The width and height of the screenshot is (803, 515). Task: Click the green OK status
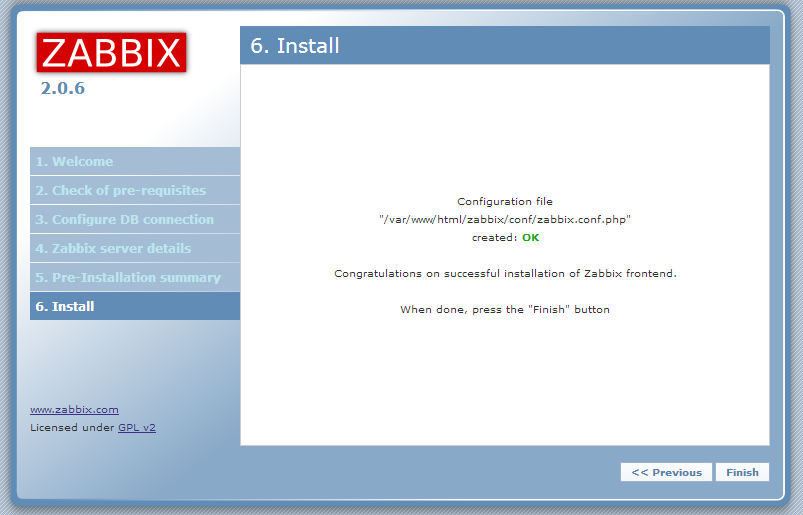click(x=531, y=238)
